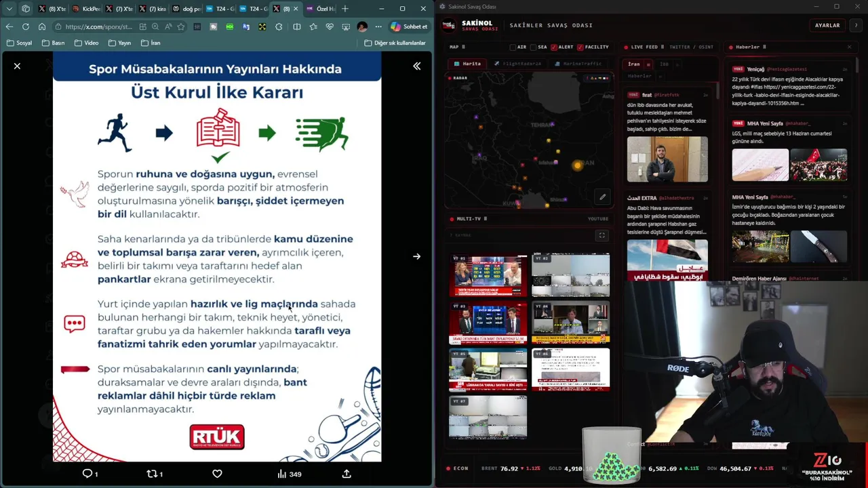Open the YT #1 stream thumbnail
Screen dimensions: 868x488
click(488, 275)
